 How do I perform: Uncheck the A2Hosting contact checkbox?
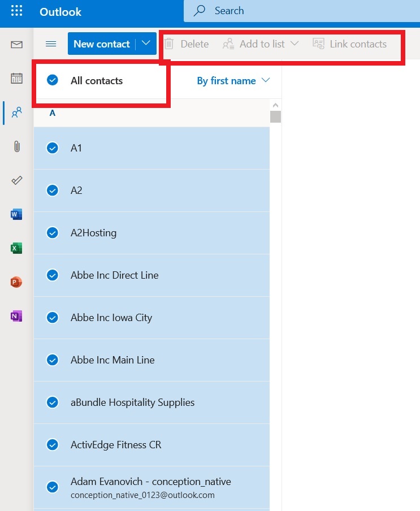point(53,233)
